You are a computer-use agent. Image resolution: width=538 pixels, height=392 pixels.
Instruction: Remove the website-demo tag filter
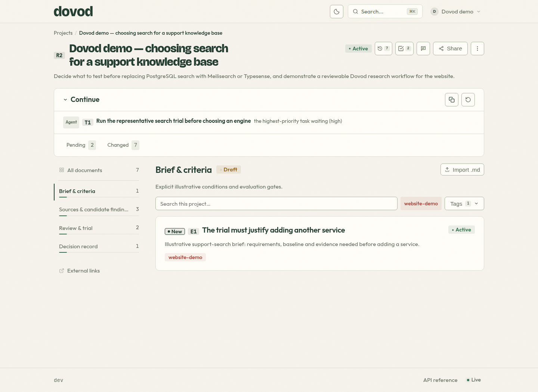point(421,203)
